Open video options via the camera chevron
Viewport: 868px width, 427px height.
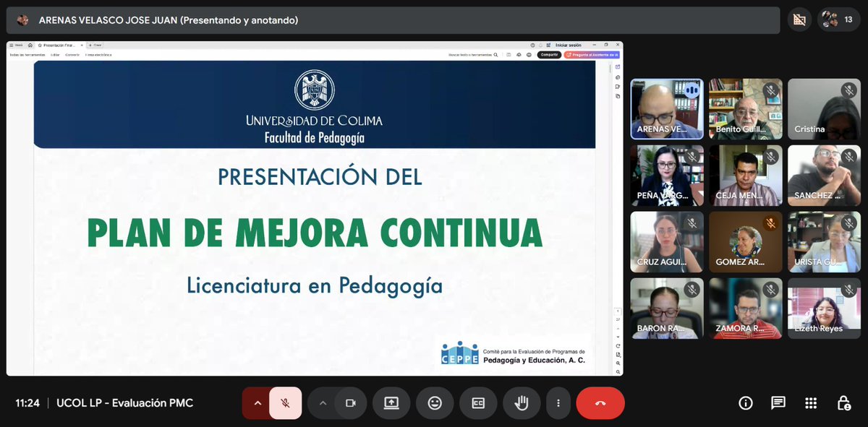pyautogui.click(x=323, y=403)
